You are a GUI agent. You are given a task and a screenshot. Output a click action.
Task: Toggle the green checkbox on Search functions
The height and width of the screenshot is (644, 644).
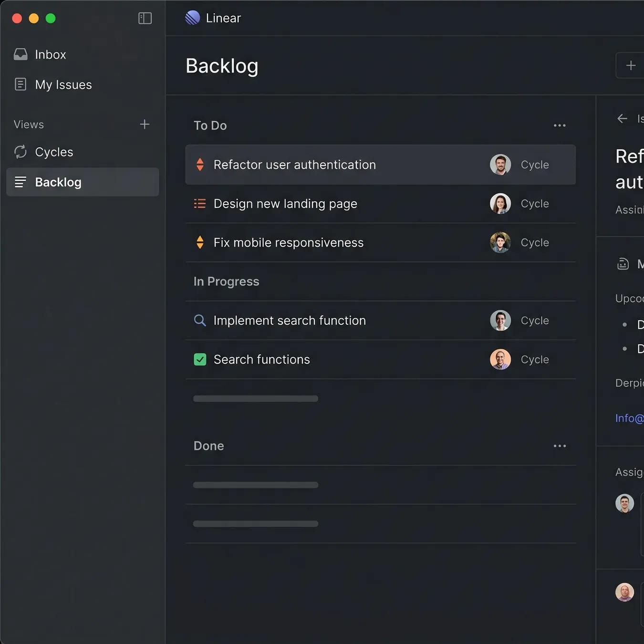(x=200, y=359)
